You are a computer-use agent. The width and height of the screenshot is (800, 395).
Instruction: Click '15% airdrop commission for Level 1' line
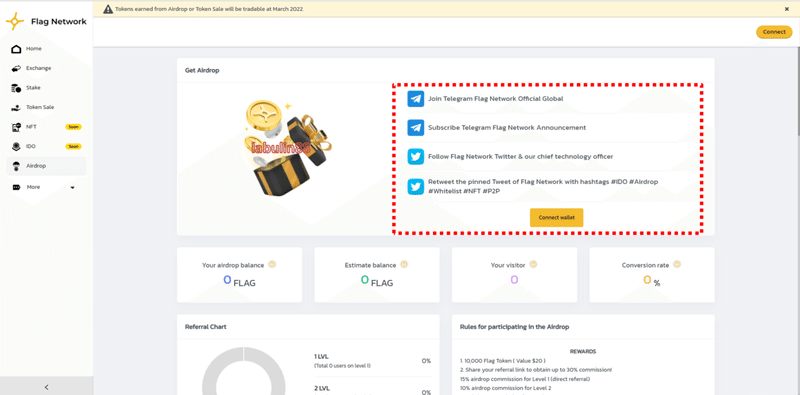tap(525, 379)
